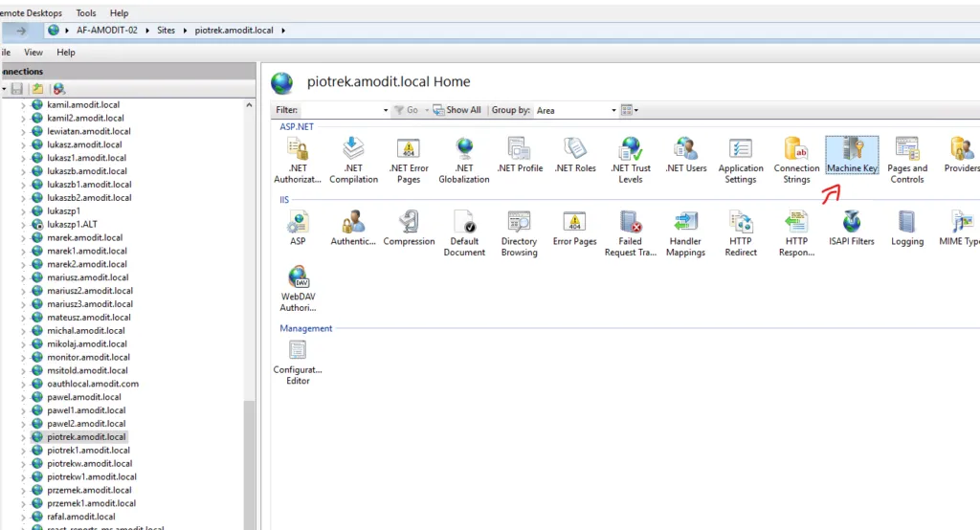Open Failed Request Tracing Rules

(x=631, y=233)
